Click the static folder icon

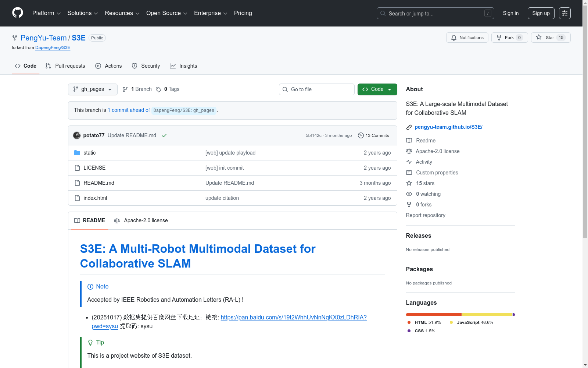[x=77, y=153]
